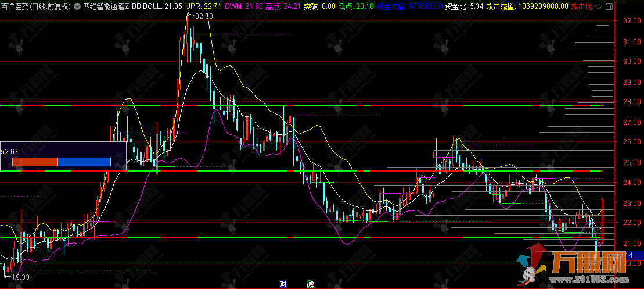Click the 财 finance marker icon
644x289 pixels.
tap(283, 284)
